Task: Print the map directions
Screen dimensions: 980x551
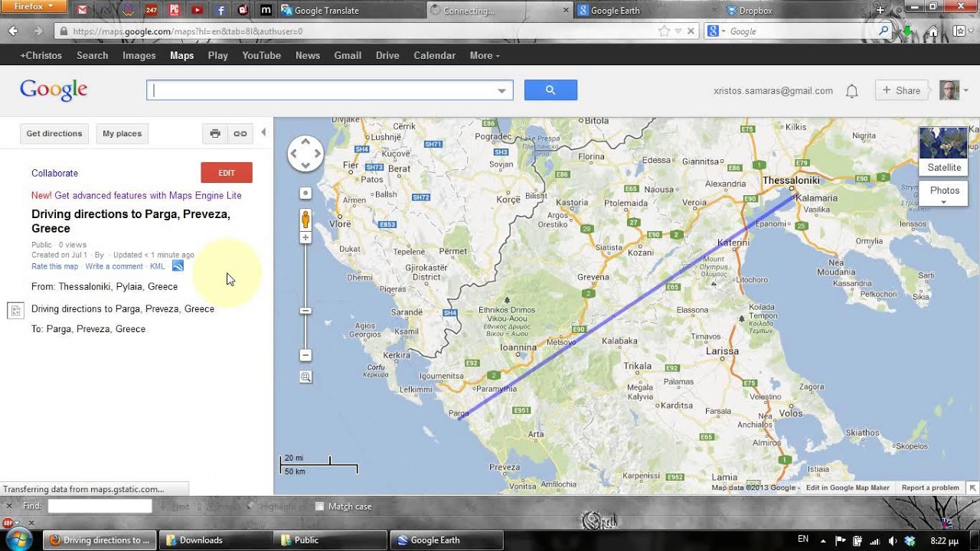Action: tap(215, 133)
